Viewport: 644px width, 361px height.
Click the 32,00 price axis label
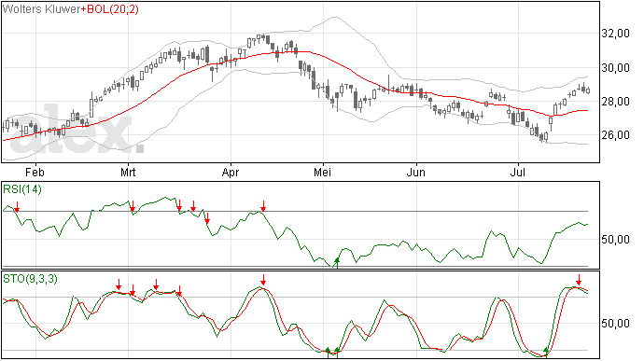(615, 34)
